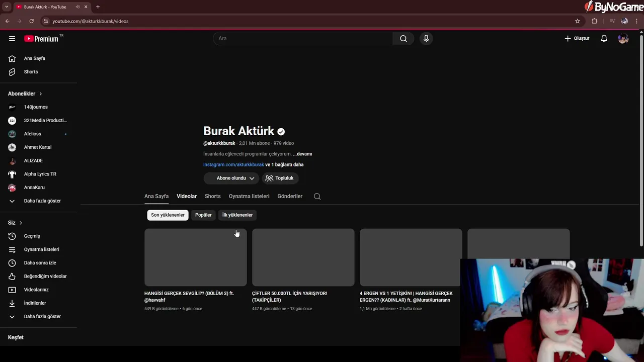The image size is (644, 362).
Task: Select the Videolar tab
Action: pos(187,196)
